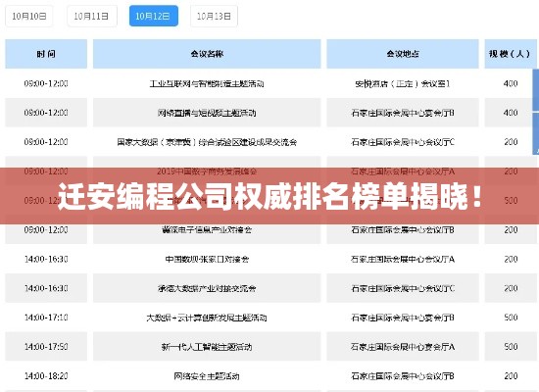Switch to the 10月11日 date tab
The width and height of the screenshot is (539, 392).
[x=91, y=16]
